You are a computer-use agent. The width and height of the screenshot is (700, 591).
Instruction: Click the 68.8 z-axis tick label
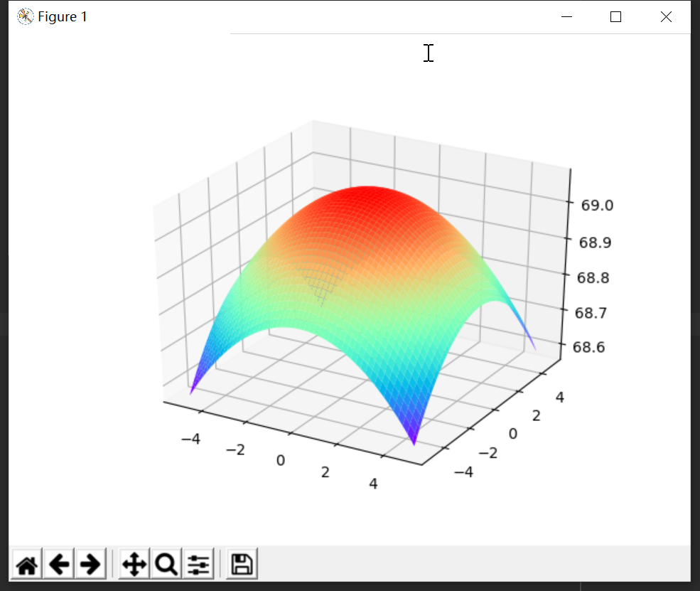(x=593, y=278)
